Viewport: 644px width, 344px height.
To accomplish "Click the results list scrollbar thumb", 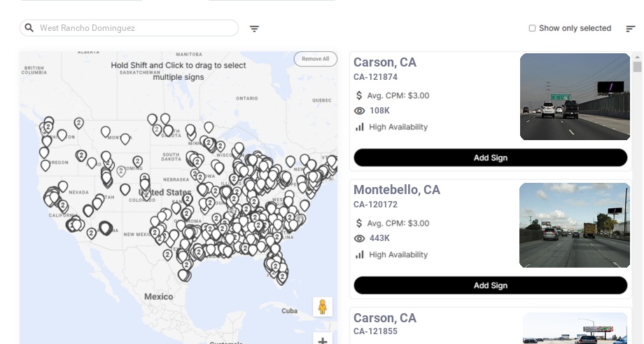I will pyautogui.click(x=637, y=67).
